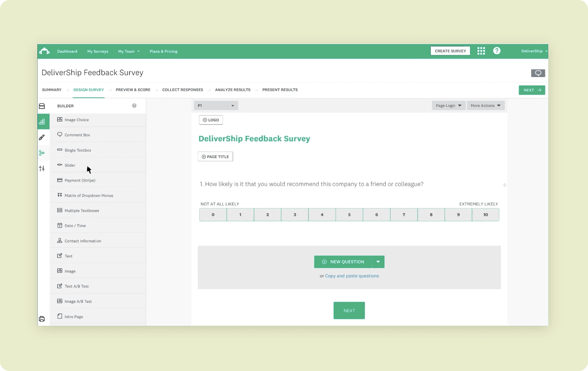588x371 pixels.
Task: Open the help question mark icon
Action: pyautogui.click(x=497, y=51)
